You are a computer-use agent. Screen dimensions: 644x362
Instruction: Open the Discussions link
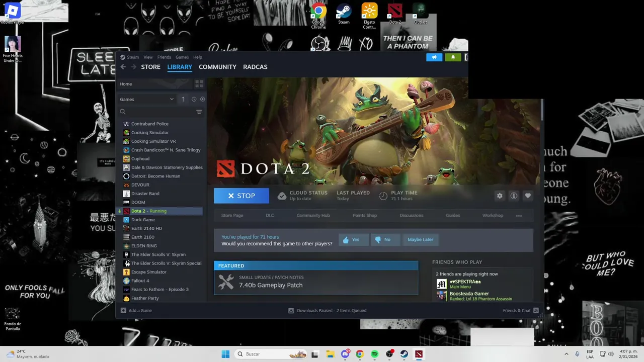pyautogui.click(x=412, y=215)
